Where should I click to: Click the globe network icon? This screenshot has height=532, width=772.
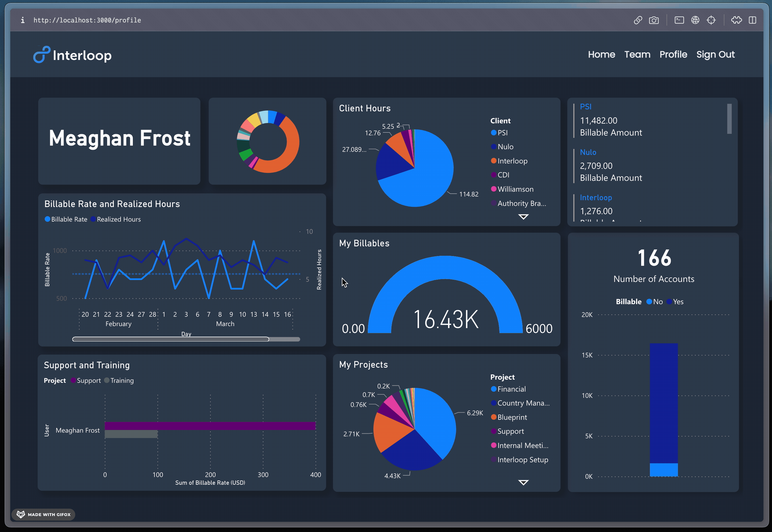695,20
